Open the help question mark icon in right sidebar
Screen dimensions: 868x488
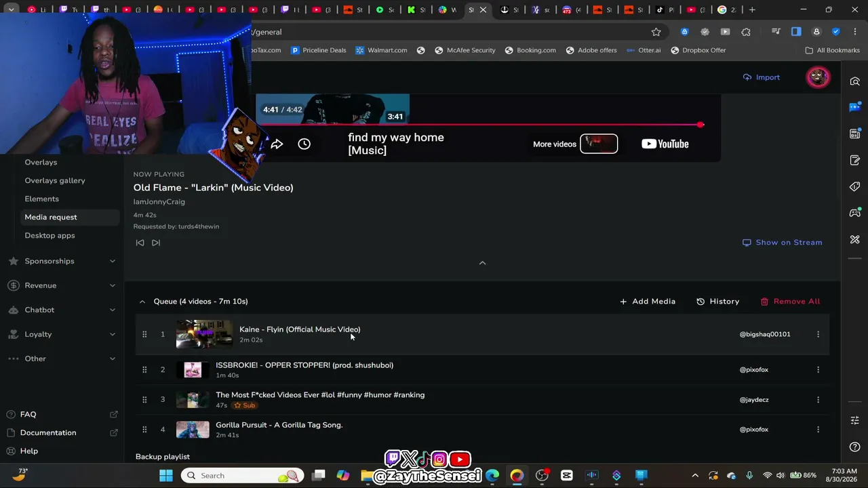(855, 447)
